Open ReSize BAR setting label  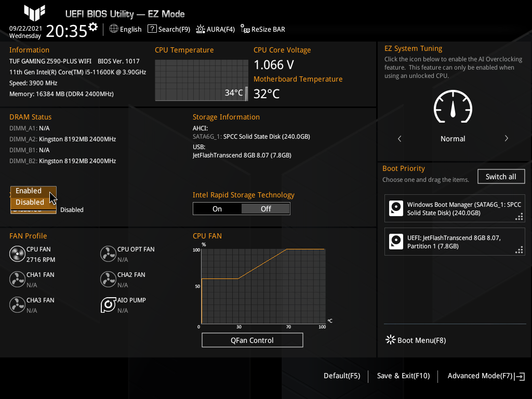(x=268, y=30)
